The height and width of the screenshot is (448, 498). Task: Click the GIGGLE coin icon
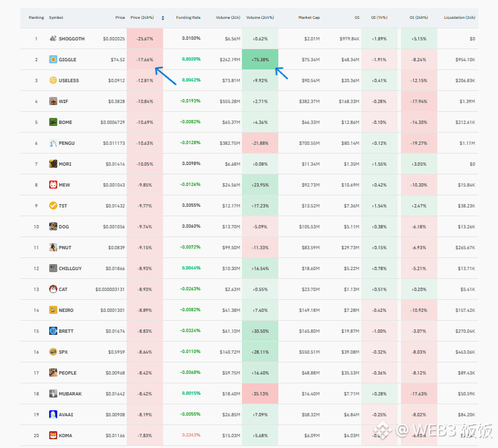[53, 59]
